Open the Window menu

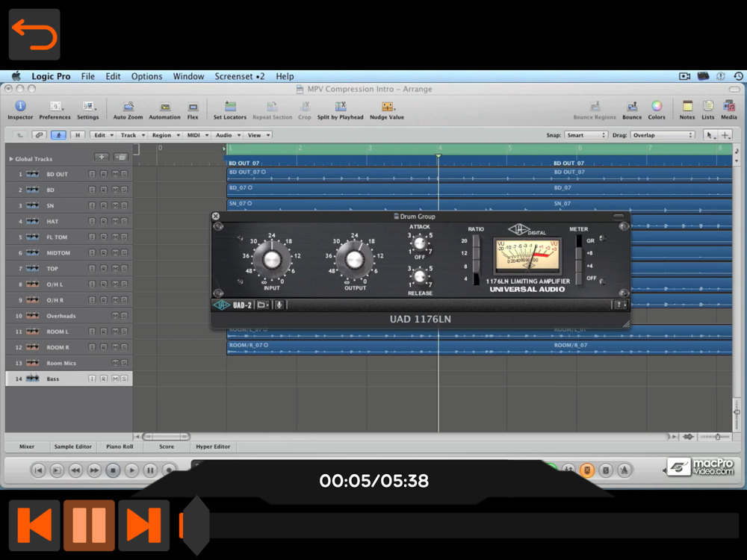[189, 76]
